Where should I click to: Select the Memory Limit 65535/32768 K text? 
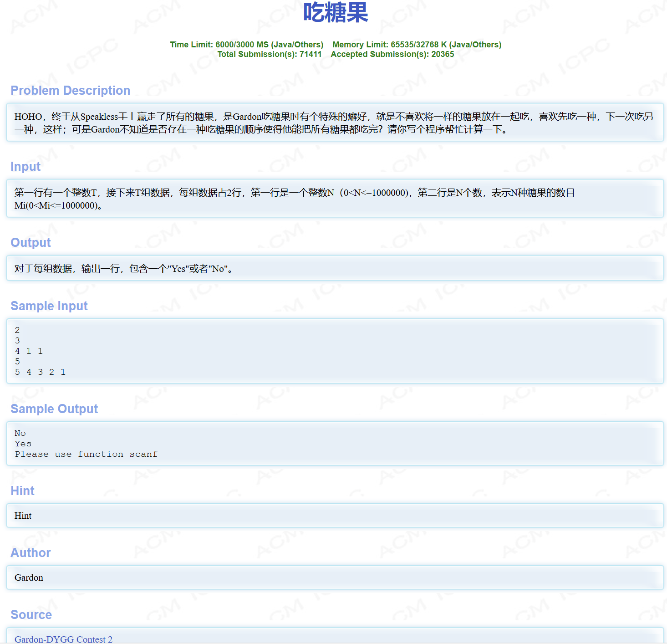(417, 45)
